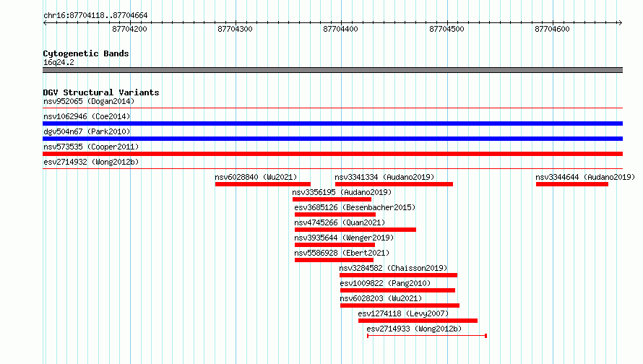Open esv2714932 (Wong2012b) variant label

(91, 162)
